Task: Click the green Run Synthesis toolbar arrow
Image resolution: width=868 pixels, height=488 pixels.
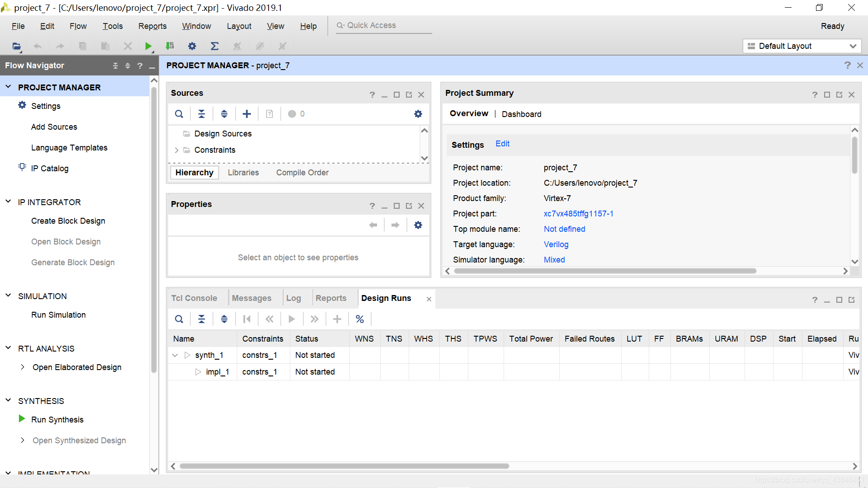Action: (148, 46)
